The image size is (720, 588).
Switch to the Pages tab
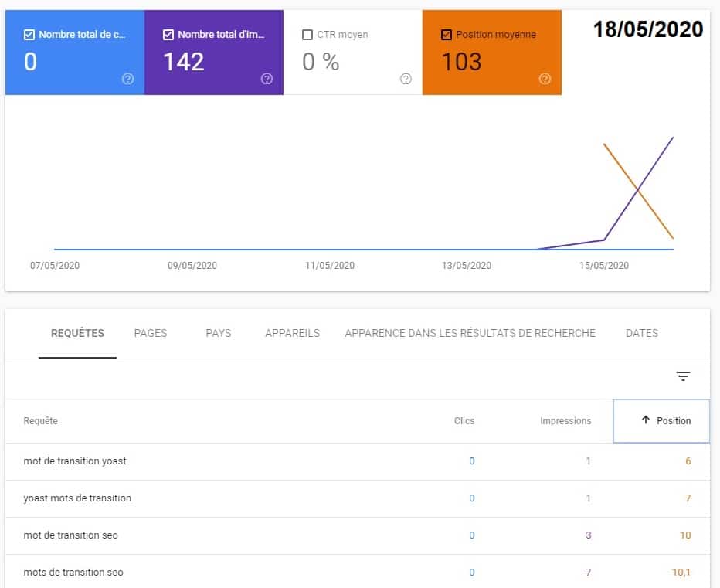coord(151,333)
